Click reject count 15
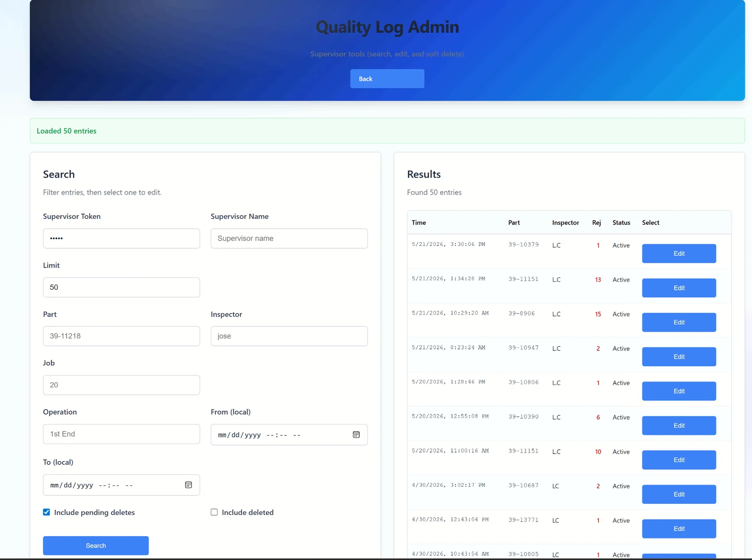The height and width of the screenshot is (560, 752). 598,314
